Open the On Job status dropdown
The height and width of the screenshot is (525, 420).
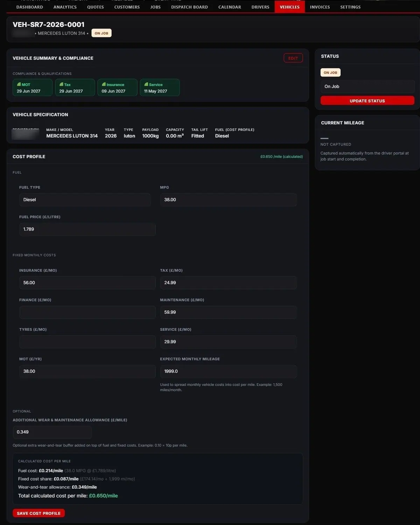(367, 86)
